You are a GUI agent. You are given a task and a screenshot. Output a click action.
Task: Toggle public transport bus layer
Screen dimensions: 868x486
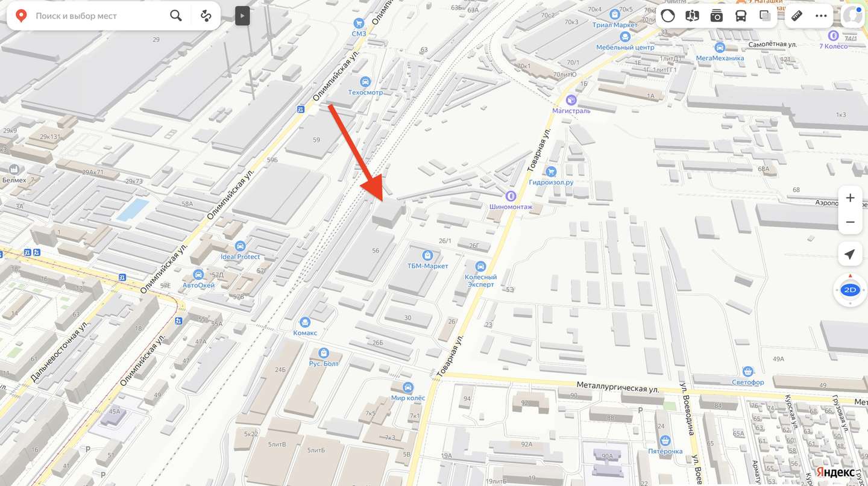[741, 16]
